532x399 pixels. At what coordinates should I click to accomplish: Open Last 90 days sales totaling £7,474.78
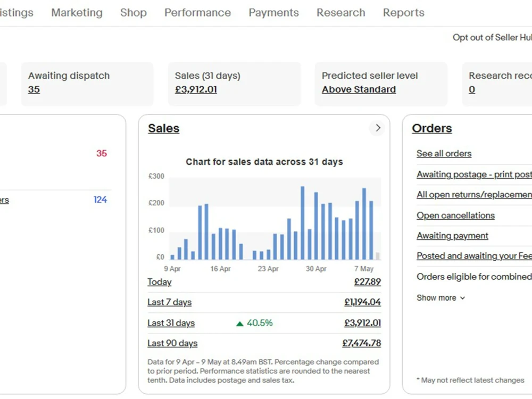coord(172,343)
